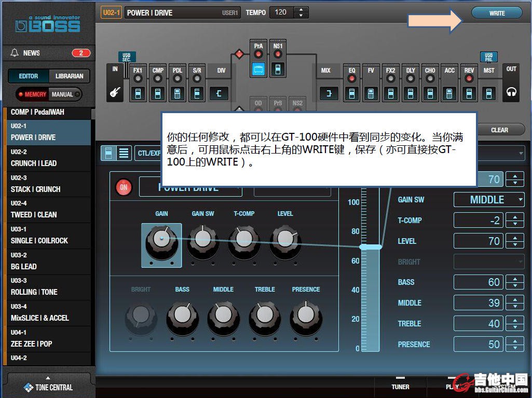
Task: Select the U02-2 CRUNCH LEAD patch
Action: (x=47, y=158)
